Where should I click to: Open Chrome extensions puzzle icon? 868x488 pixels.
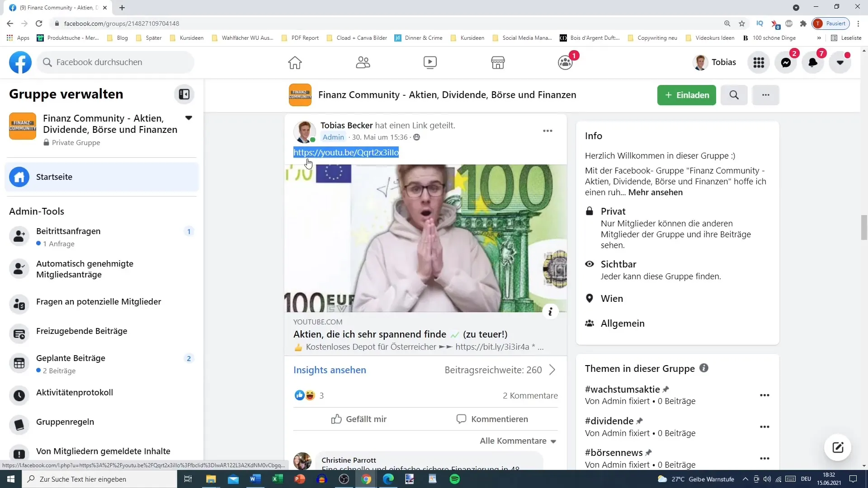[803, 23]
